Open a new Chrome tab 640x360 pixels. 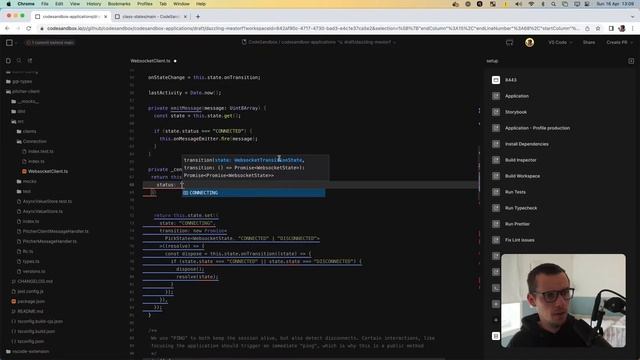click(x=198, y=17)
